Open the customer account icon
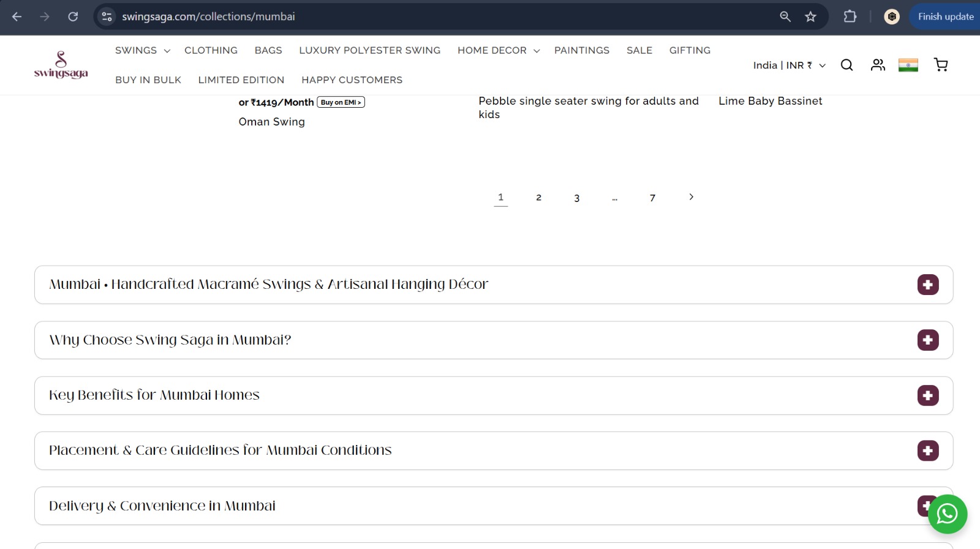 [x=878, y=65]
